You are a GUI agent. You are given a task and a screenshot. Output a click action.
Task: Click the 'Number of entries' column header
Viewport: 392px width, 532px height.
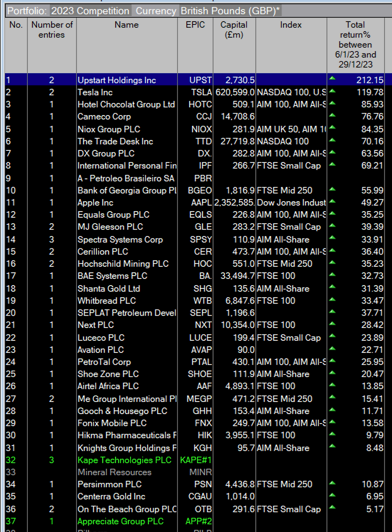point(52,30)
